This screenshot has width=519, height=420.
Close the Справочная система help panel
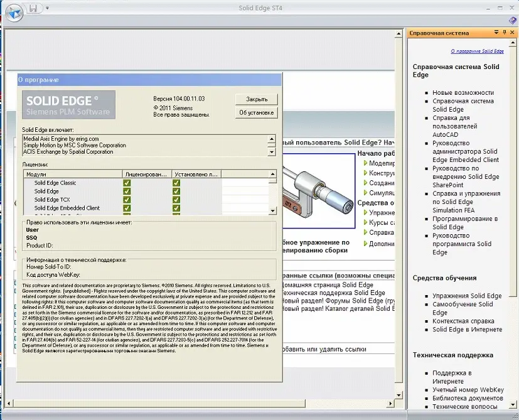(x=512, y=33)
